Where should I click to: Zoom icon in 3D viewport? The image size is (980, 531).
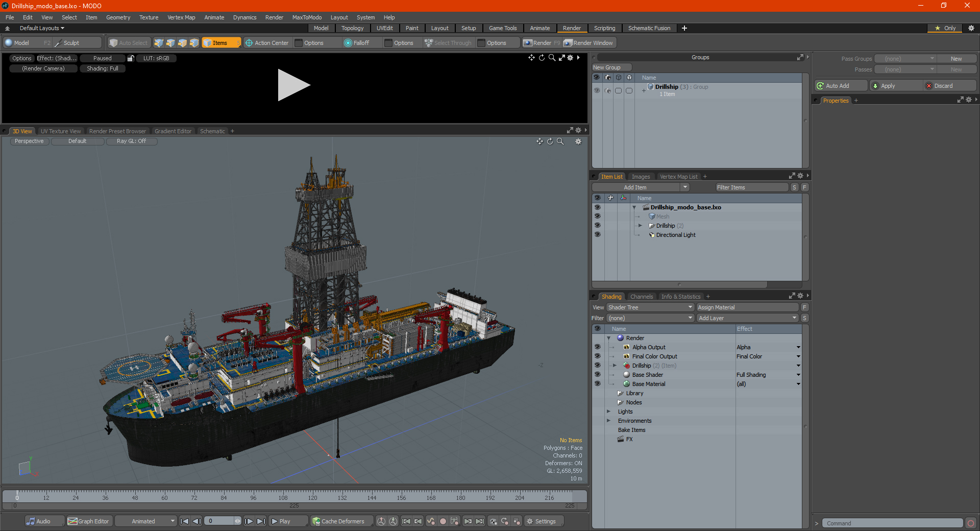(x=560, y=141)
